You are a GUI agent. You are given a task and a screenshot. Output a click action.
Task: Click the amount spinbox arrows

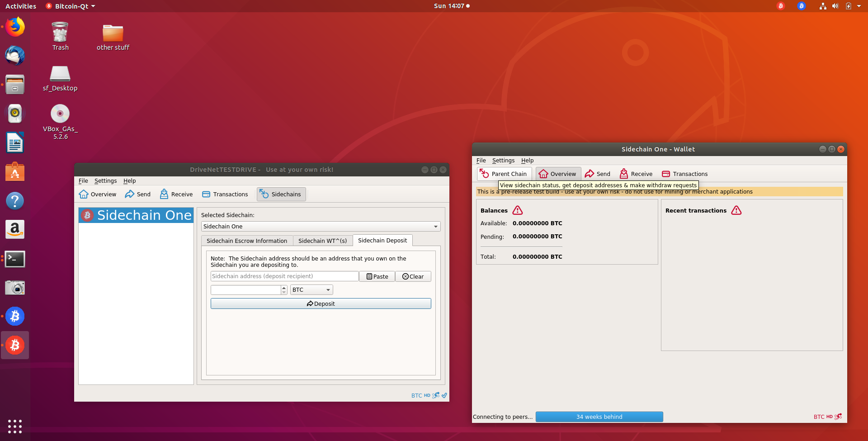(284, 289)
